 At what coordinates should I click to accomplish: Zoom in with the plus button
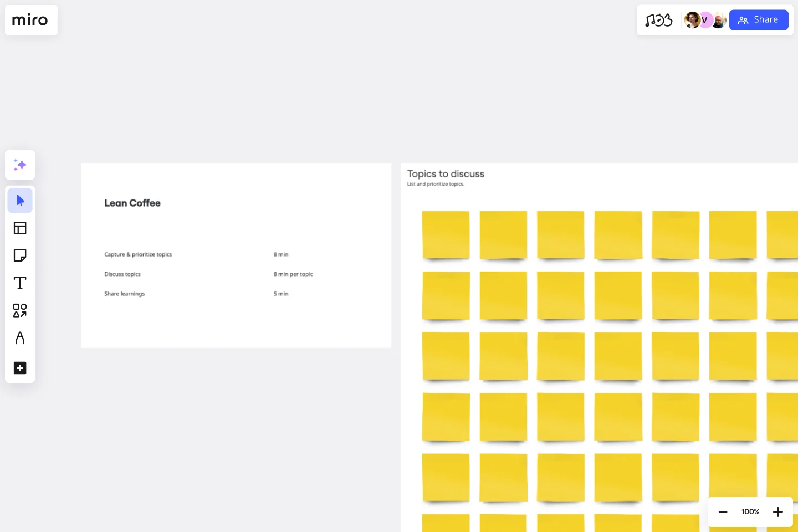(x=778, y=512)
